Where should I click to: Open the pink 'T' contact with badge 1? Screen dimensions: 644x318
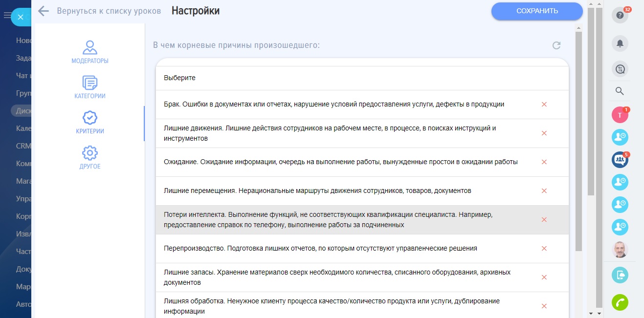pos(620,115)
